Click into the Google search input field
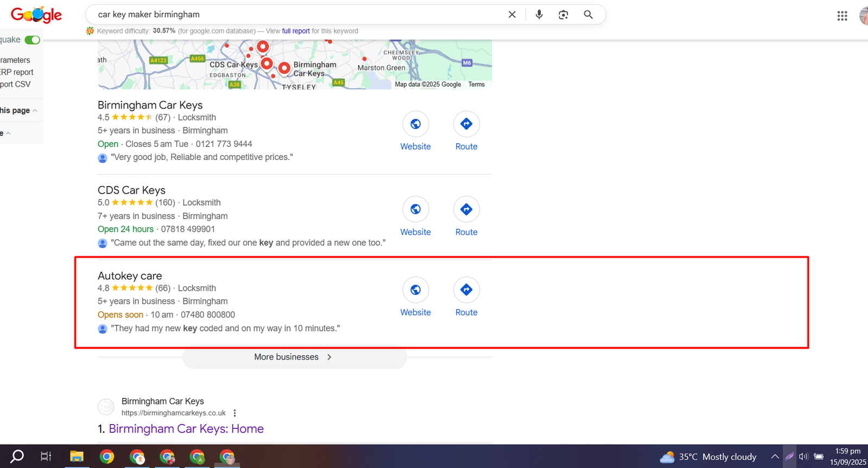The image size is (868, 468). tap(298, 15)
